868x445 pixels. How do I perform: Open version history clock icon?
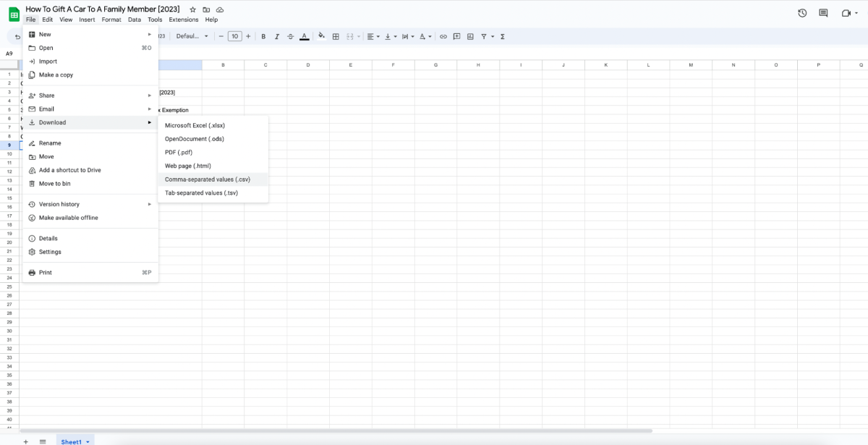[802, 13]
